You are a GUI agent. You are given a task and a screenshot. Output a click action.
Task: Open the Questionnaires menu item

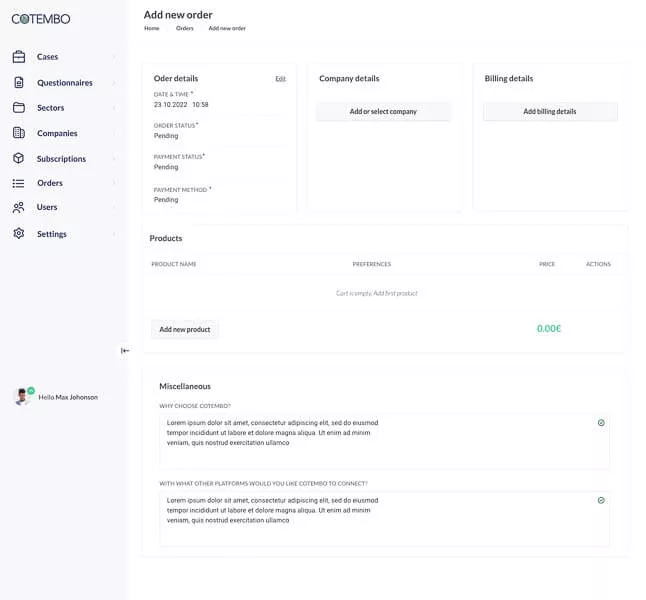click(x=64, y=82)
